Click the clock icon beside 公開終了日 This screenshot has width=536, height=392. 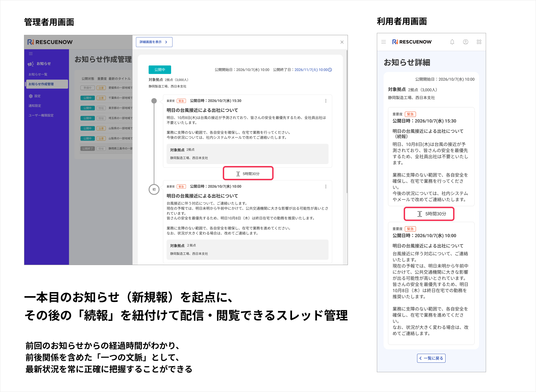click(x=330, y=70)
